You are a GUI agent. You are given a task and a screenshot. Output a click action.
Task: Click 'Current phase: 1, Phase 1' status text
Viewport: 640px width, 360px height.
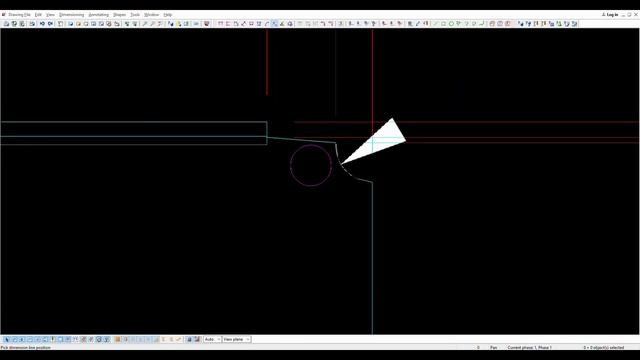529,347
